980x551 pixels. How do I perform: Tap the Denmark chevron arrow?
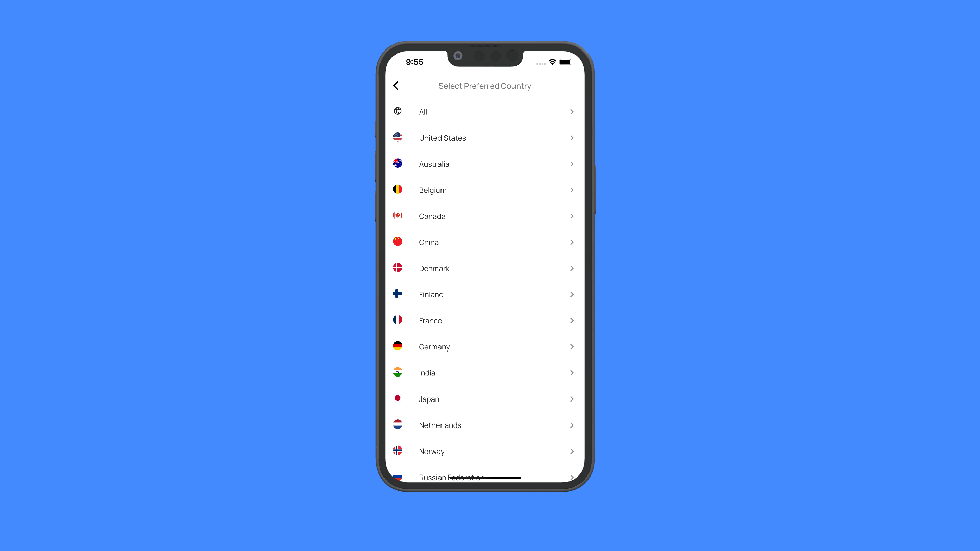coord(572,268)
